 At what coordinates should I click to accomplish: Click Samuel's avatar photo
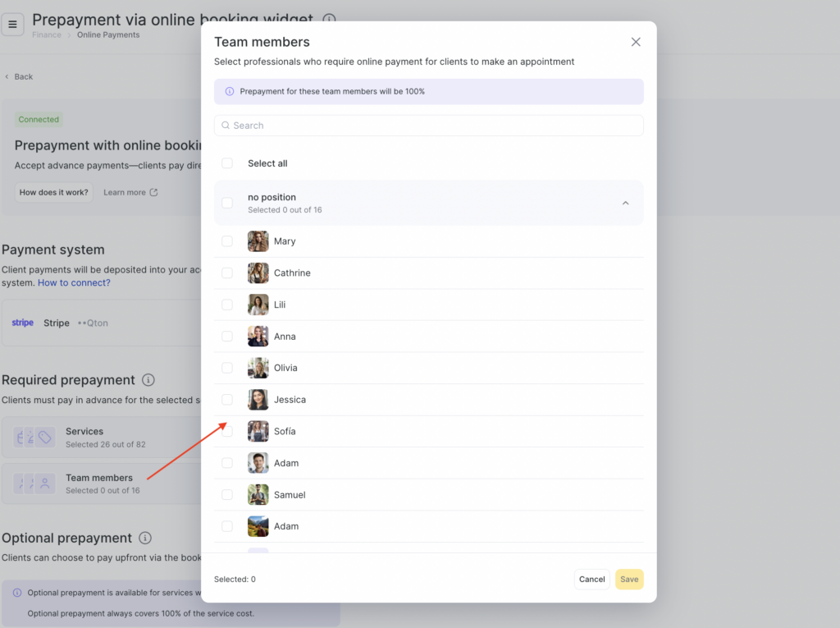[x=258, y=495]
